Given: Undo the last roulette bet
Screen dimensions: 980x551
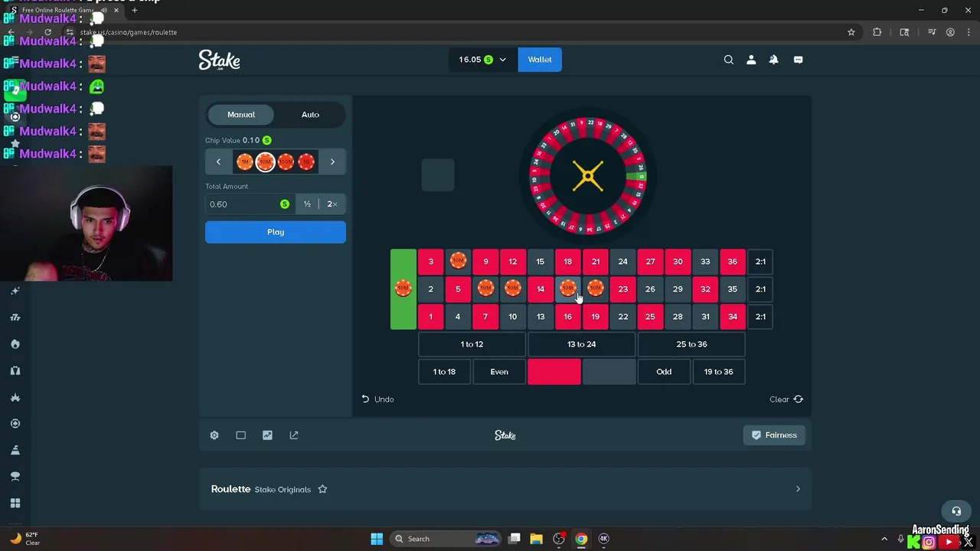Looking at the screenshot, I should pyautogui.click(x=377, y=399).
